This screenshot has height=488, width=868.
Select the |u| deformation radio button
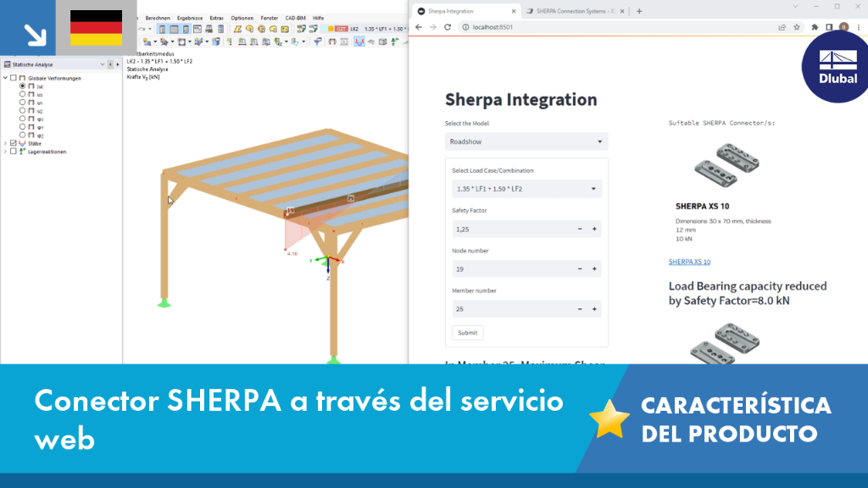coord(23,86)
